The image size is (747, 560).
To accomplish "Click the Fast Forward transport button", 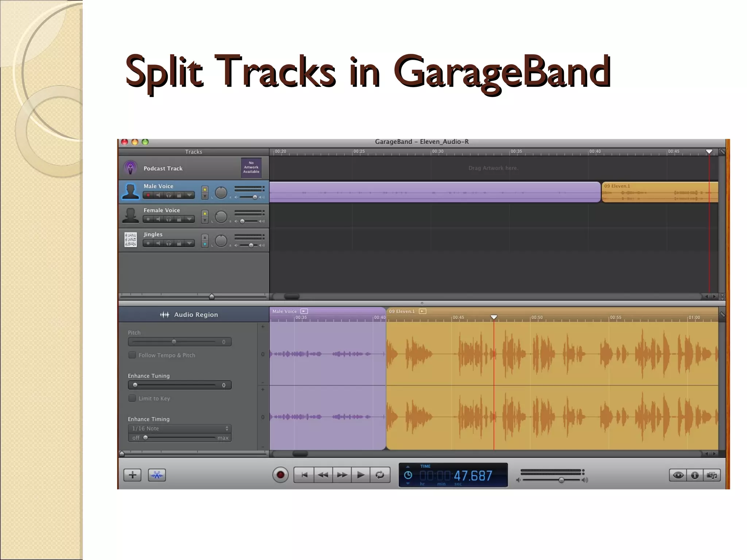I will click(342, 475).
